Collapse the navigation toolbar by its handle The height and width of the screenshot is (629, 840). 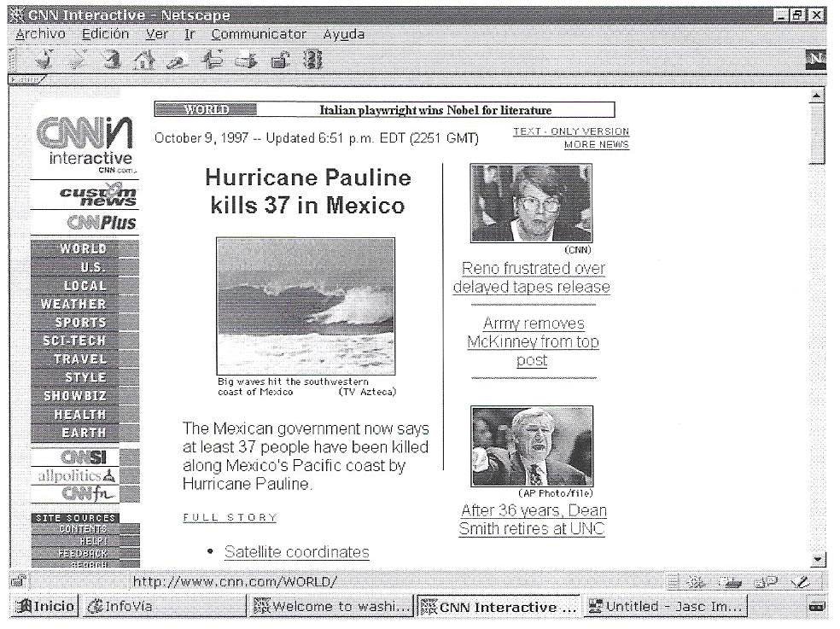click(13, 60)
